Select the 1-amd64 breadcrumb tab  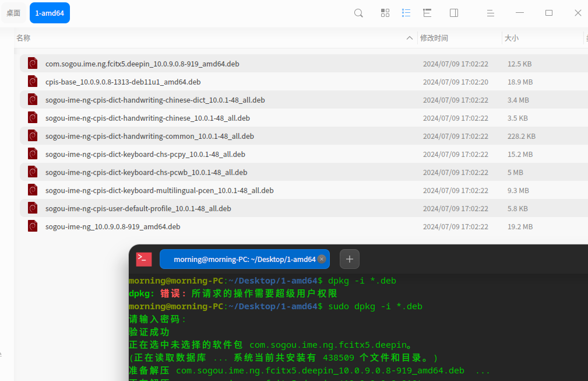point(50,13)
